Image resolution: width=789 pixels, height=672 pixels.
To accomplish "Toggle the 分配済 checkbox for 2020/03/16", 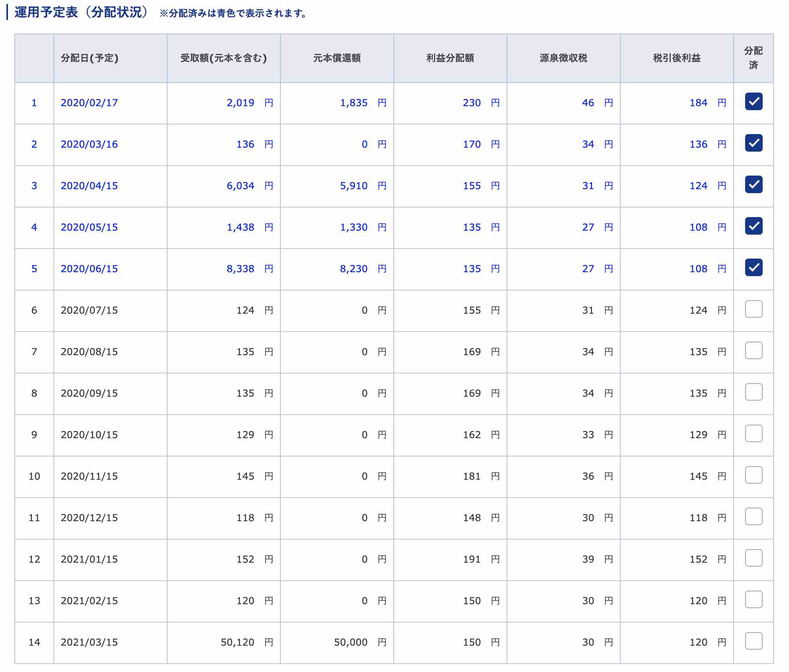I will pos(753,143).
